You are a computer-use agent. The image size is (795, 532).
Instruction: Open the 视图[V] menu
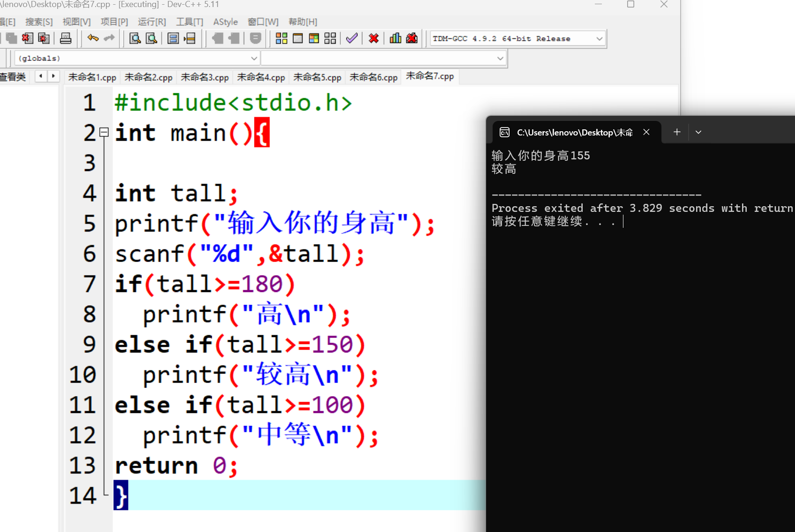point(76,22)
